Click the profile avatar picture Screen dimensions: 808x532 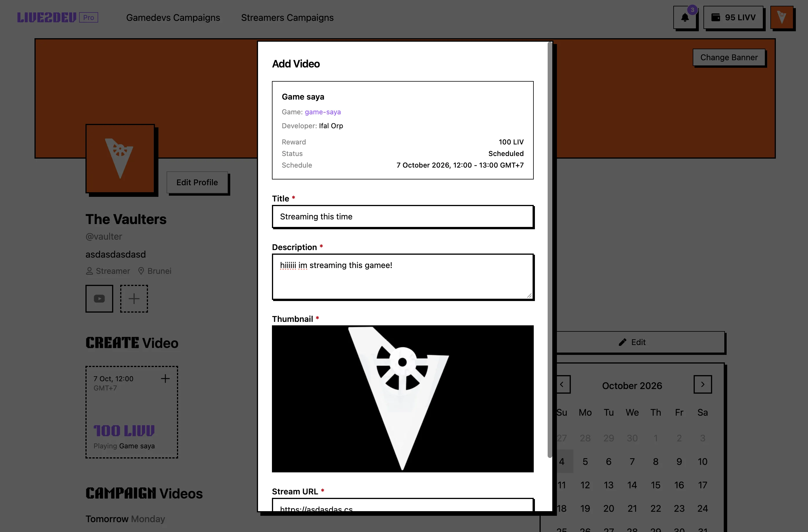(x=120, y=158)
